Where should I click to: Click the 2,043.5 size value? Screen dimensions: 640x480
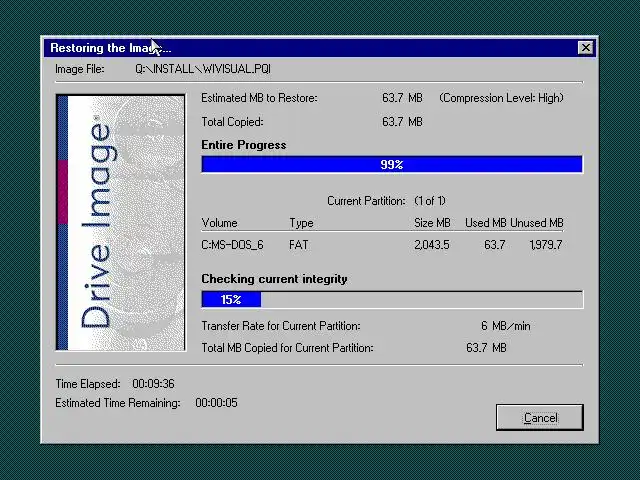tap(431, 245)
